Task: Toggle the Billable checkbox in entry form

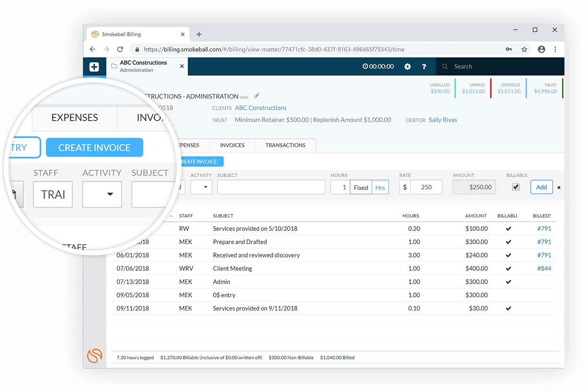Action: (516, 187)
